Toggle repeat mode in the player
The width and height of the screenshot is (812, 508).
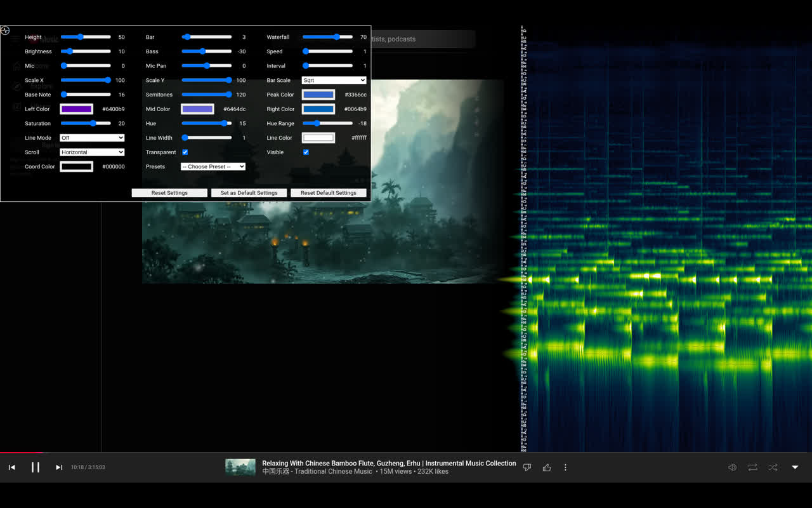click(x=752, y=467)
